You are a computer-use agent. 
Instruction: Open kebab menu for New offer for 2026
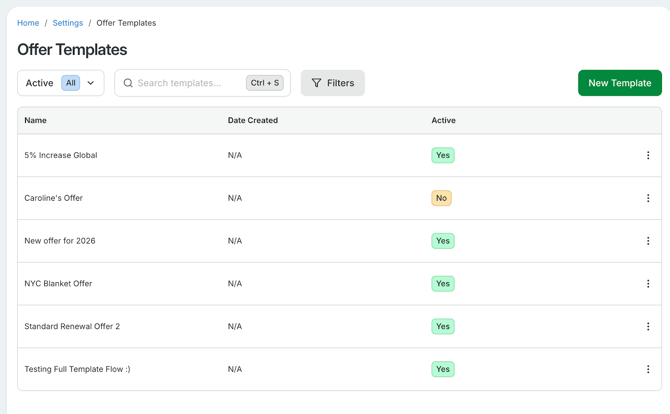click(648, 241)
